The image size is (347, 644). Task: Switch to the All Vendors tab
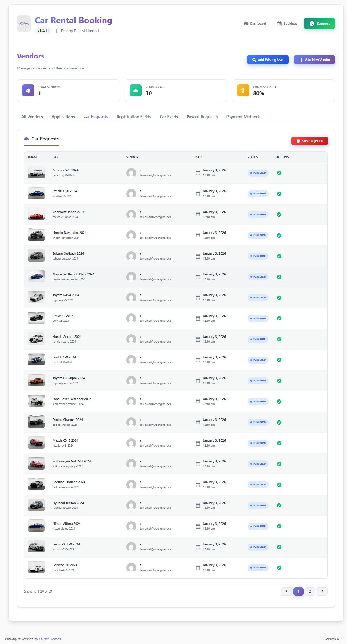(32, 117)
